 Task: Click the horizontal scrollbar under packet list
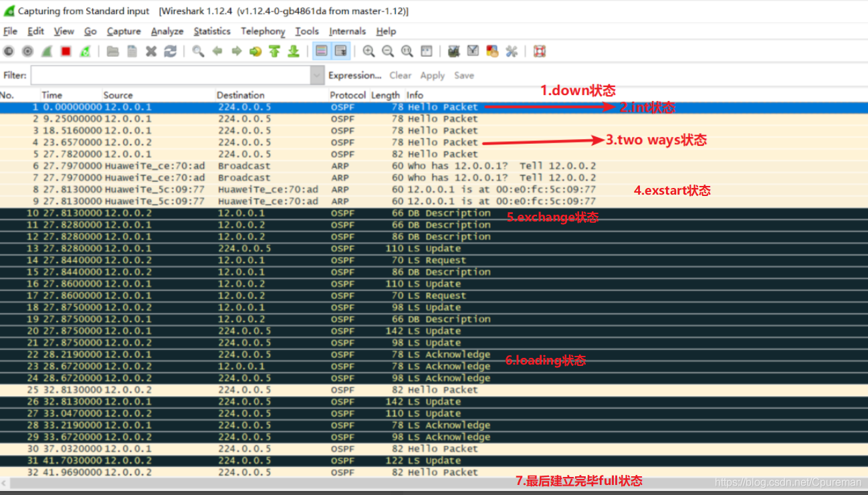point(434,483)
